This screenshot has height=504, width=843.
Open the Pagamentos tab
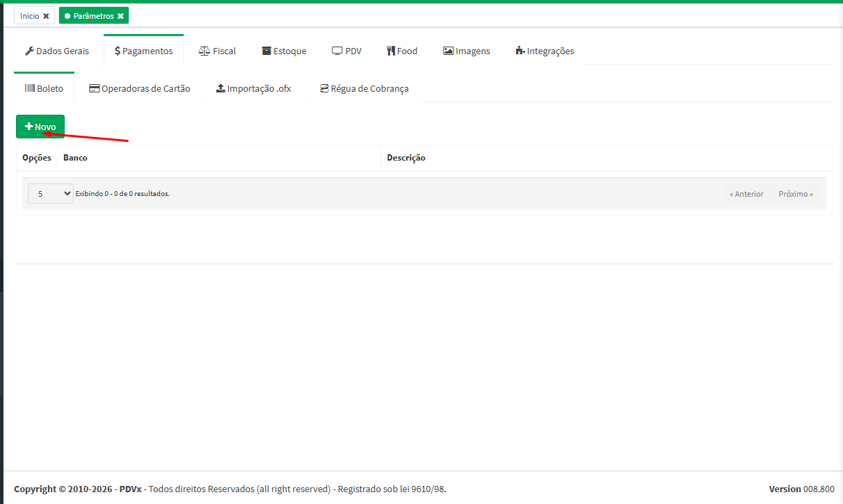pos(143,51)
